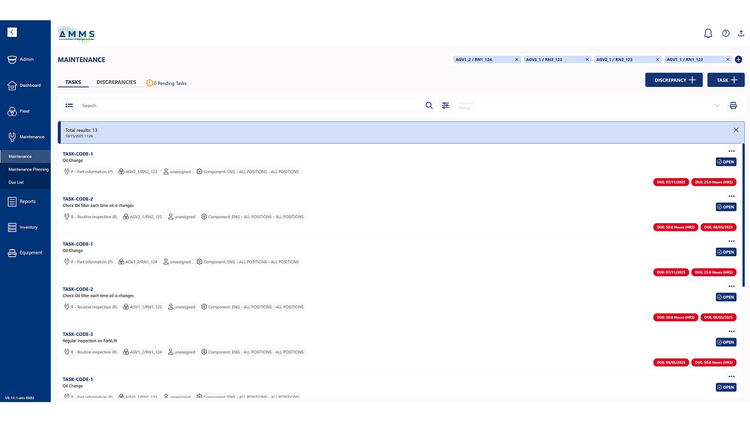Open more options for the AGV2_1/RN2_123 Oil Change task
The image size is (750, 422).
[x=731, y=151]
